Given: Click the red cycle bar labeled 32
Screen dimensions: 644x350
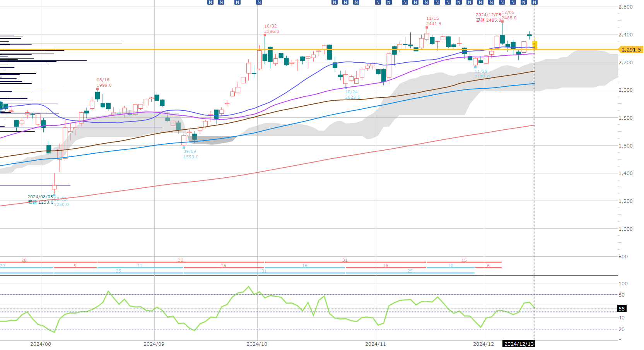Looking at the screenshot, I should click(181, 262).
